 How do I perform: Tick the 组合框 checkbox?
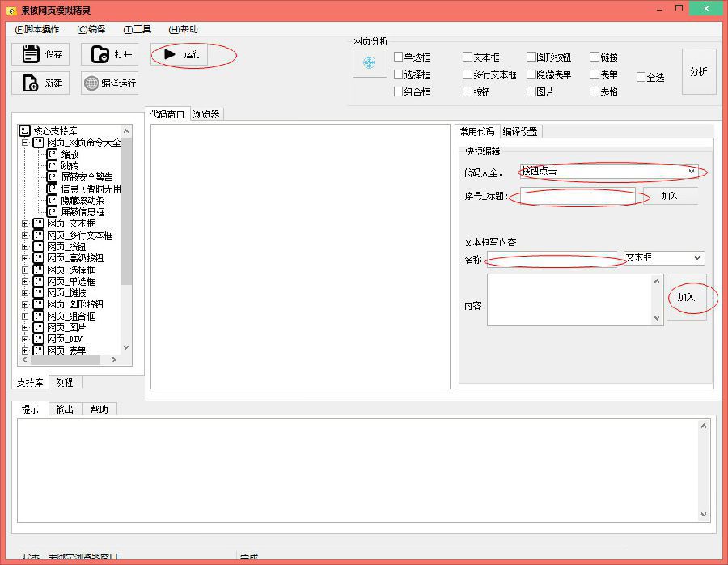(x=398, y=91)
